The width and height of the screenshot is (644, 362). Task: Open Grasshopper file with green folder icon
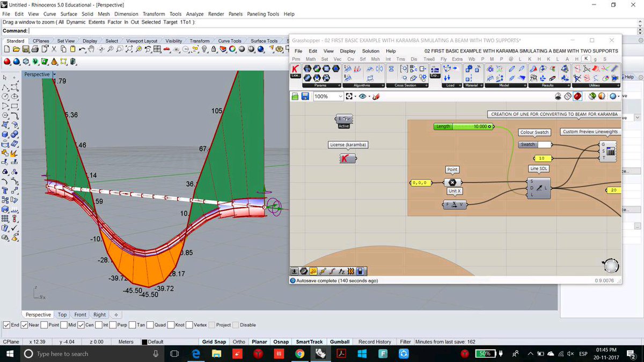tap(295, 97)
